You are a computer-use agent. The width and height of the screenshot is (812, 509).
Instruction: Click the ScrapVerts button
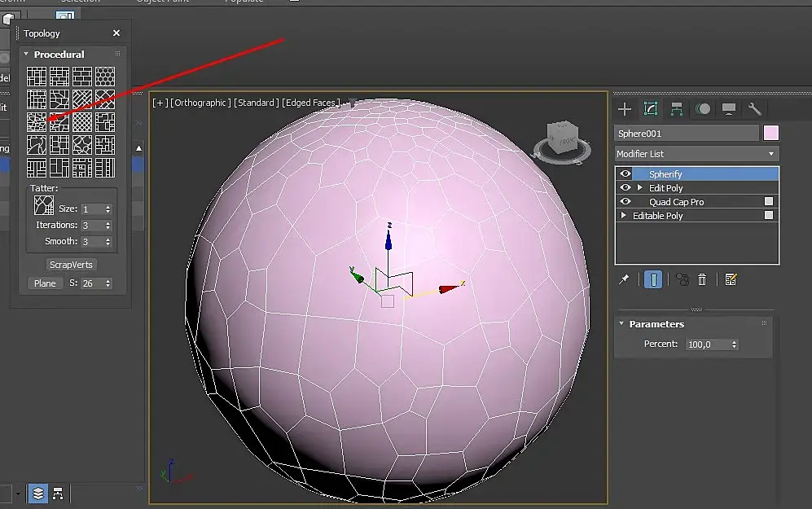(71, 265)
